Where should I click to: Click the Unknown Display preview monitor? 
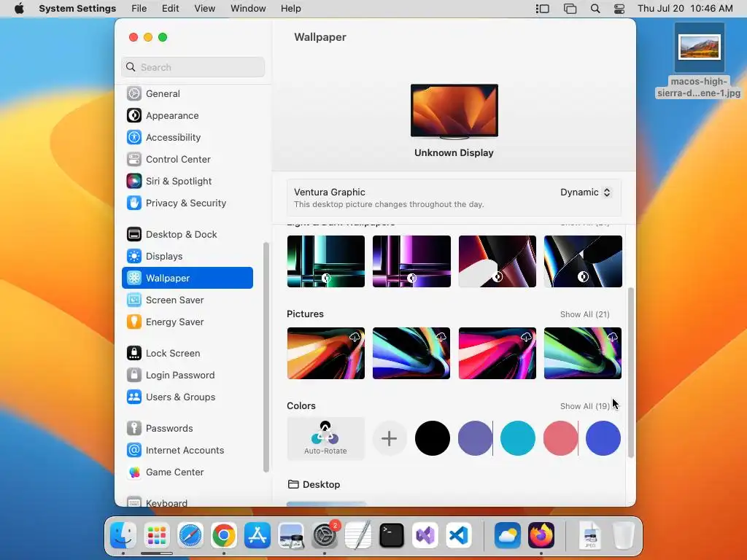(x=454, y=112)
